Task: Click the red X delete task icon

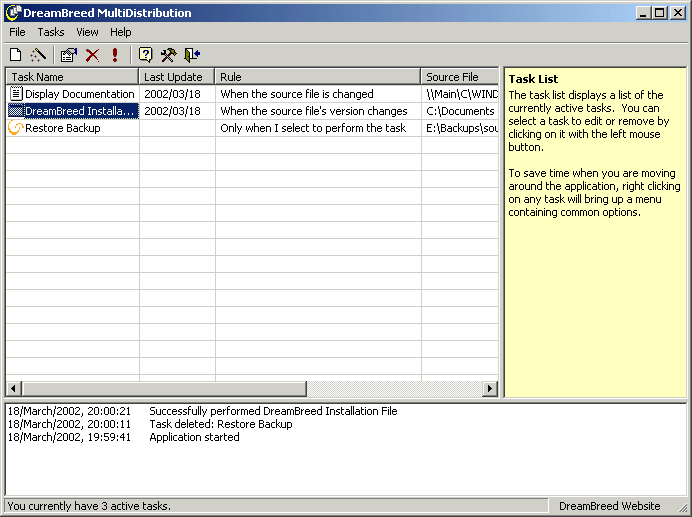Action: coord(92,55)
